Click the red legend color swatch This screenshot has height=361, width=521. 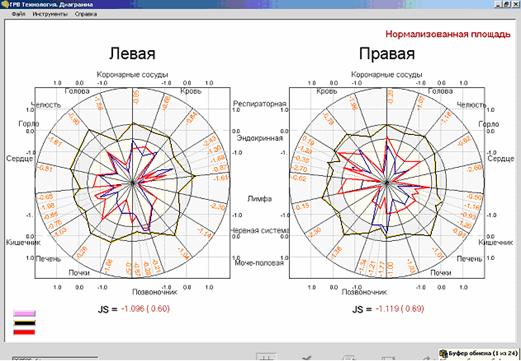point(24,332)
